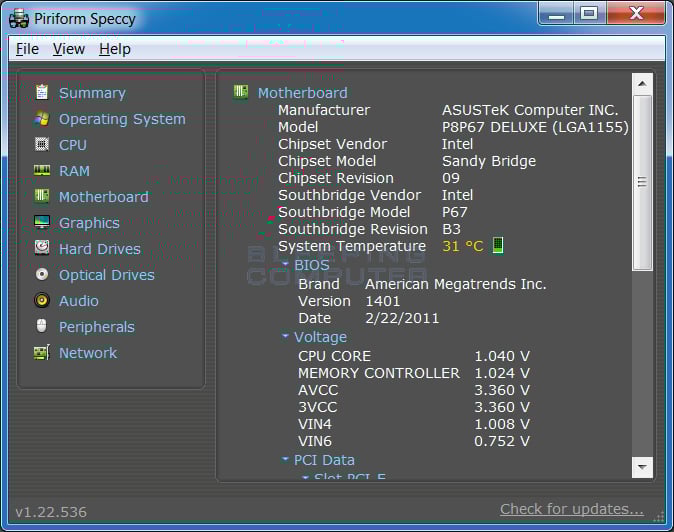The image size is (674, 532).
Task: Collapse the Voltage section
Action: coord(286,337)
